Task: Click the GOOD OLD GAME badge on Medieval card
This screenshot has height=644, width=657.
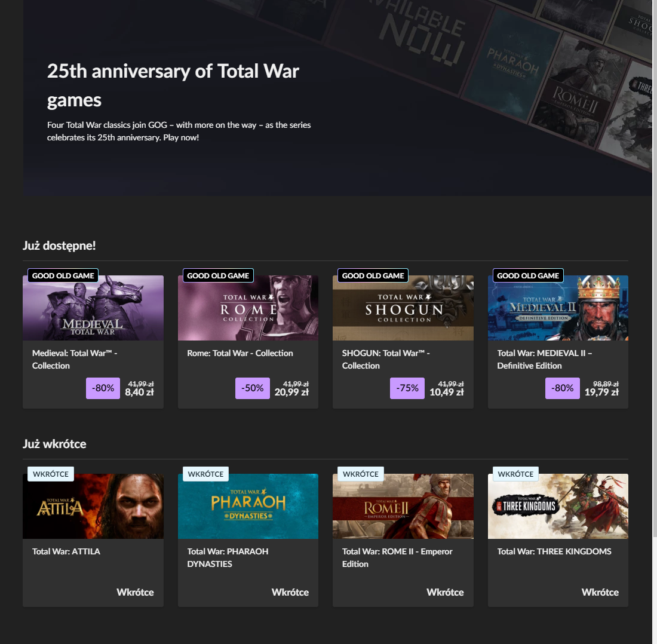Action: [x=63, y=275]
